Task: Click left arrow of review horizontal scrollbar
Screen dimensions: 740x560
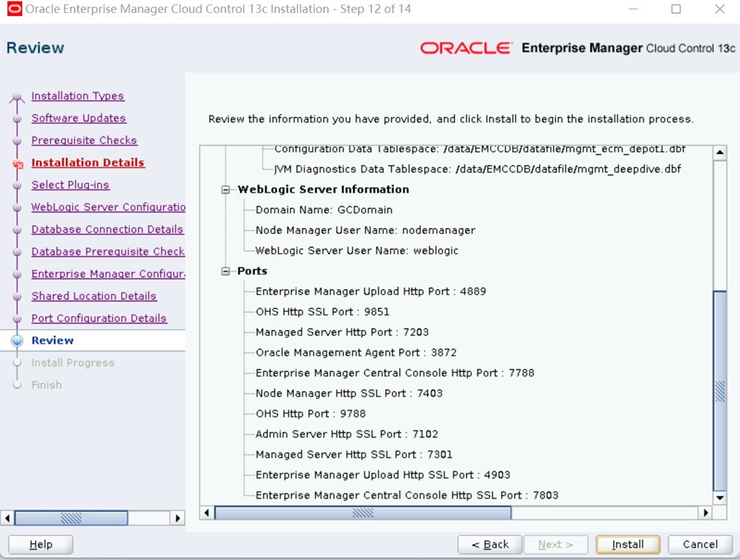Action: 207,513
